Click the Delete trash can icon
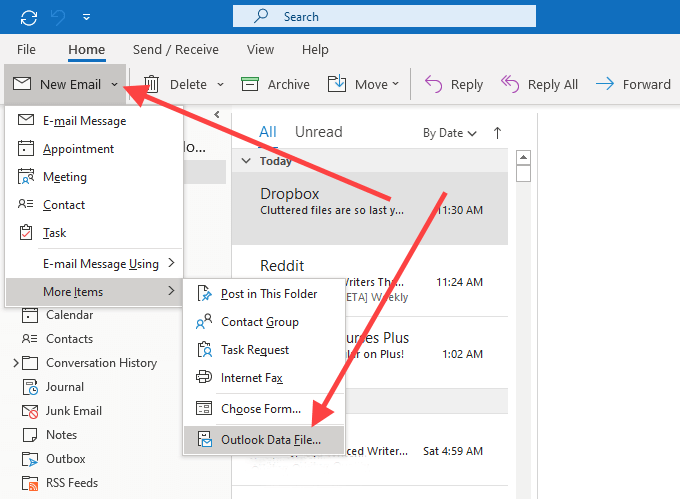The image size is (680, 499). pos(152,84)
